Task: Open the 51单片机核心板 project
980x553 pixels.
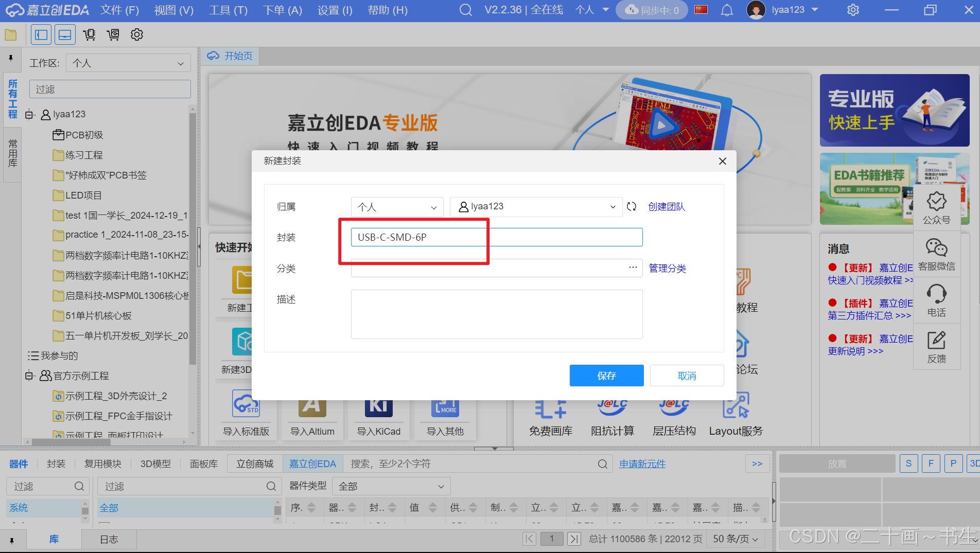Action: pos(93,316)
